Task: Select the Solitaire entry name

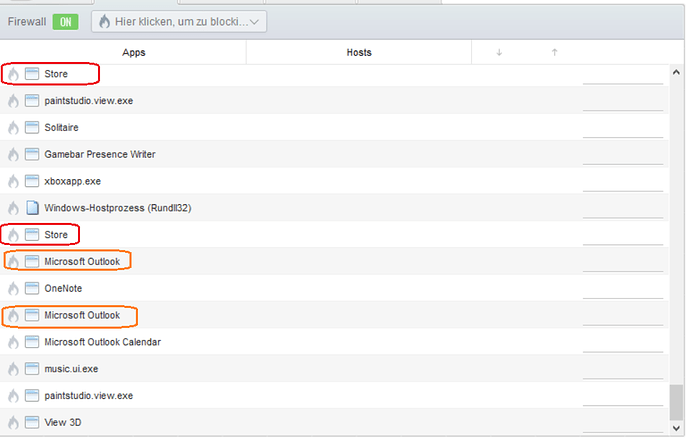Action: [x=62, y=128]
